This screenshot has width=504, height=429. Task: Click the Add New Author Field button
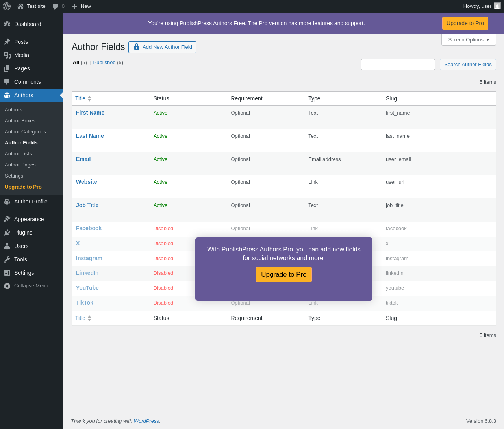(162, 47)
